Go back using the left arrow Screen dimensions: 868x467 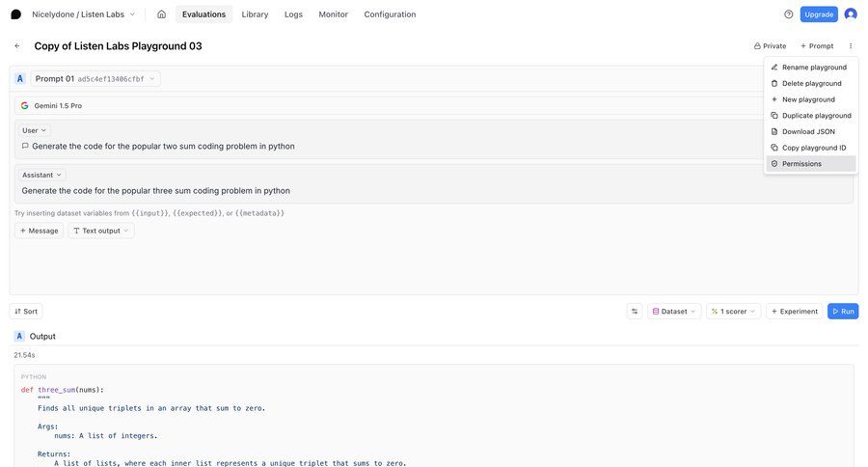17,46
